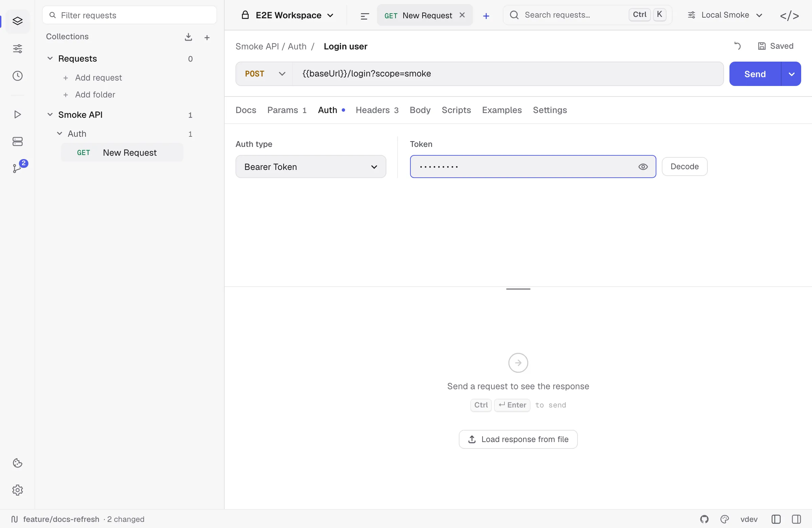The height and width of the screenshot is (528, 812).
Task: Open the mock servers icon in sidebar
Action: tap(17, 141)
